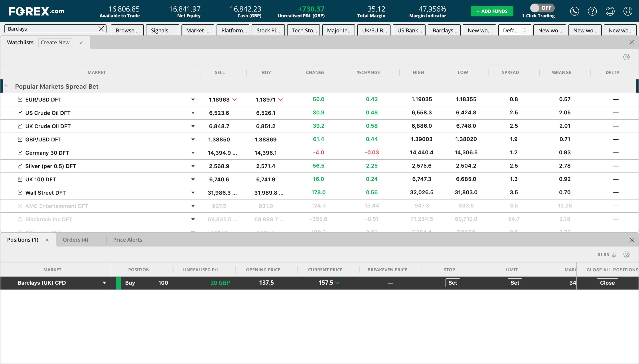
Task: Open the Browse workspace tab
Action: (127, 30)
